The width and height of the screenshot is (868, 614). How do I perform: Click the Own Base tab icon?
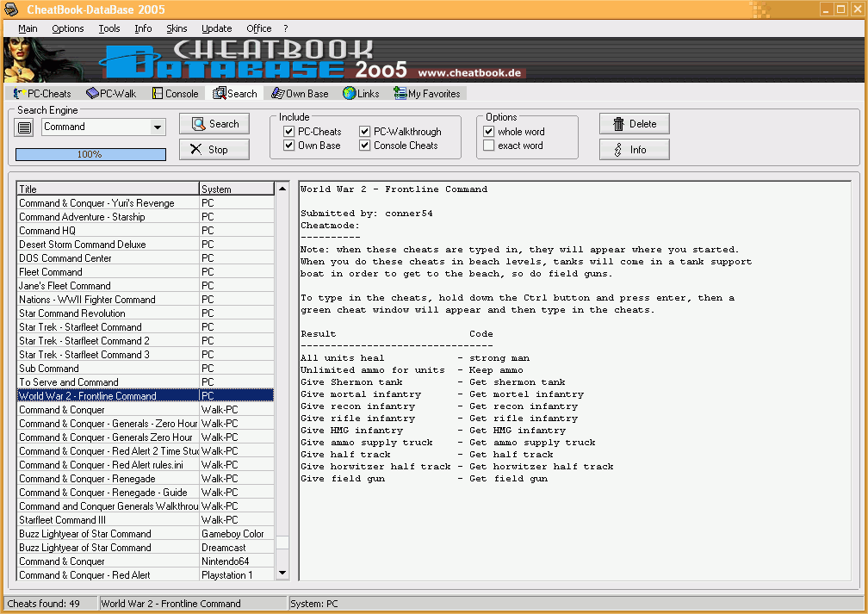277,94
